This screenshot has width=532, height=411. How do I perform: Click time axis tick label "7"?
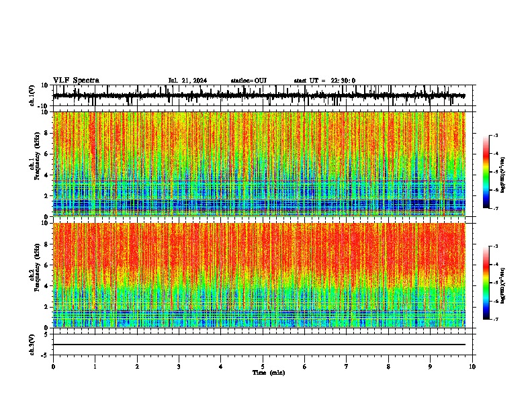coord(347,367)
